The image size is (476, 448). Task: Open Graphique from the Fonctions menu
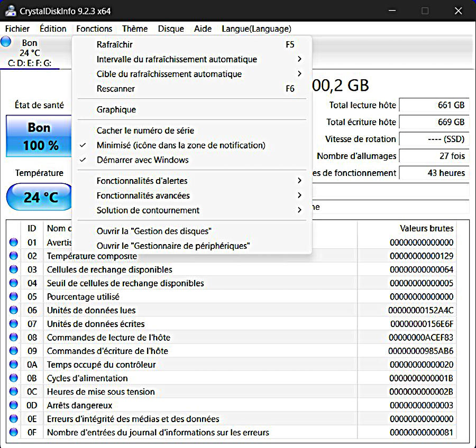(192, 109)
